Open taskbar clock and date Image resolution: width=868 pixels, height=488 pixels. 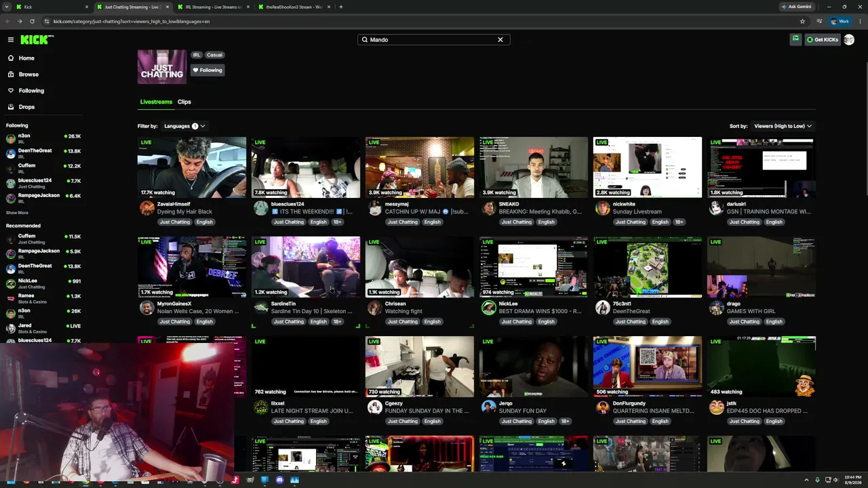[853, 481]
